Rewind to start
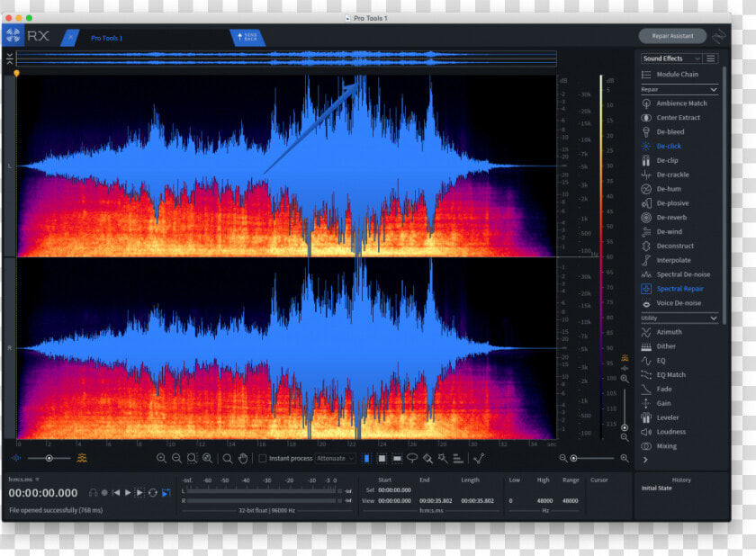 pyautogui.click(x=116, y=492)
